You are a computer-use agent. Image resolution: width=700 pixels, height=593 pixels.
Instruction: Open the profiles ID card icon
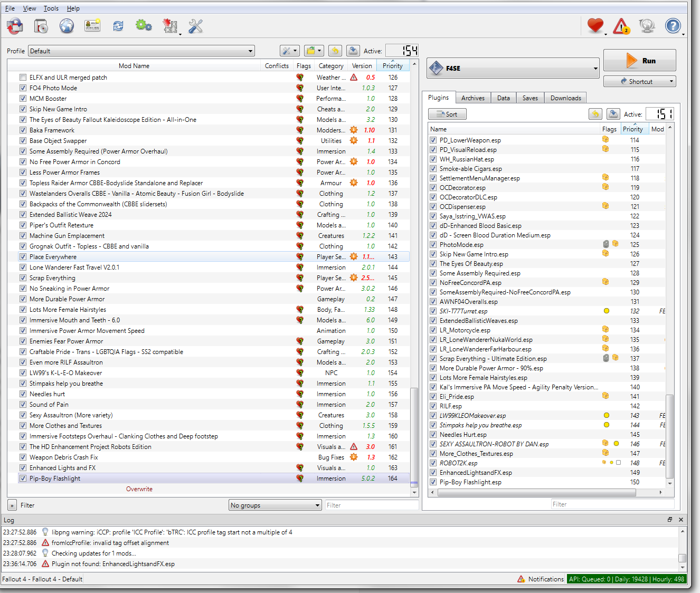[x=92, y=26]
